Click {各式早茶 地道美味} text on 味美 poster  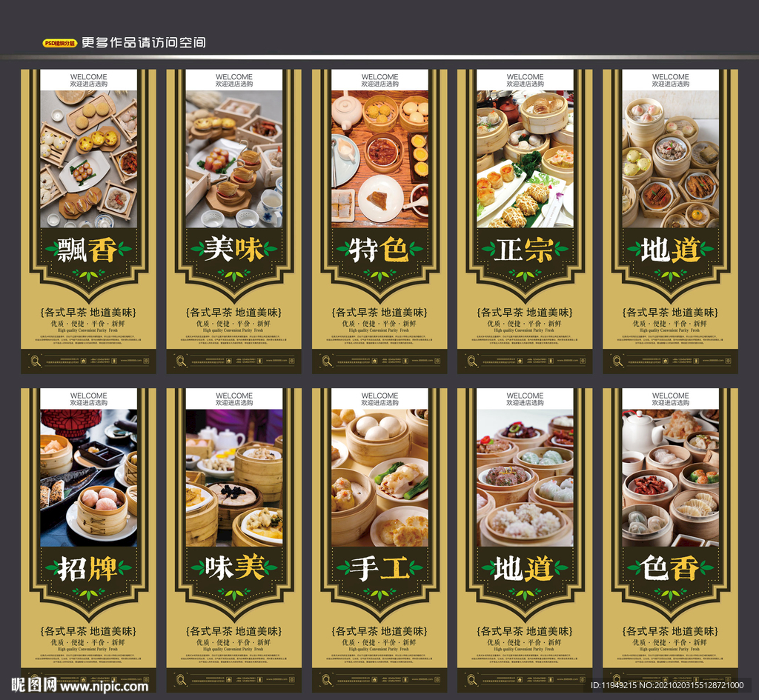tap(234, 631)
